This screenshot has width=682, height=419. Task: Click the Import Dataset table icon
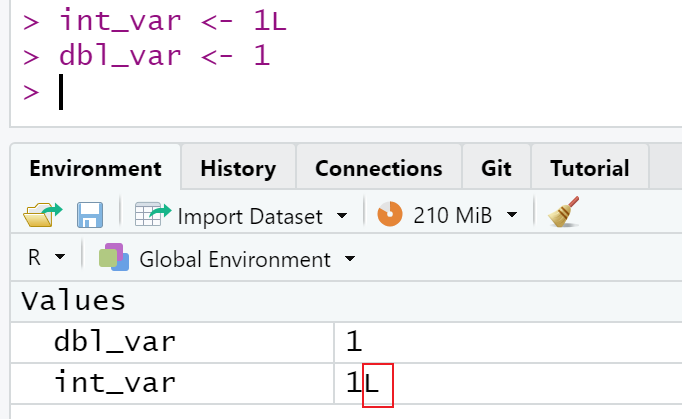coord(153,214)
